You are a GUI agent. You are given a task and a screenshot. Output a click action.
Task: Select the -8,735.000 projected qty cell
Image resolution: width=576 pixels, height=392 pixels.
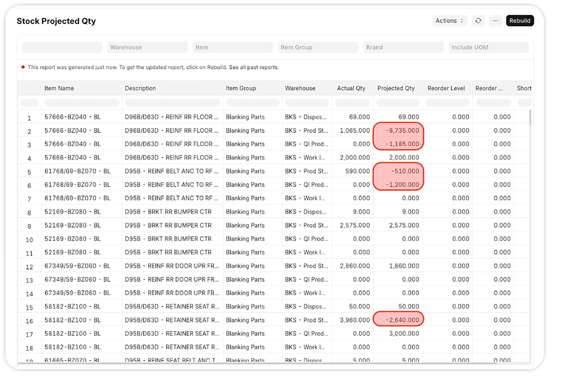click(x=402, y=130)
